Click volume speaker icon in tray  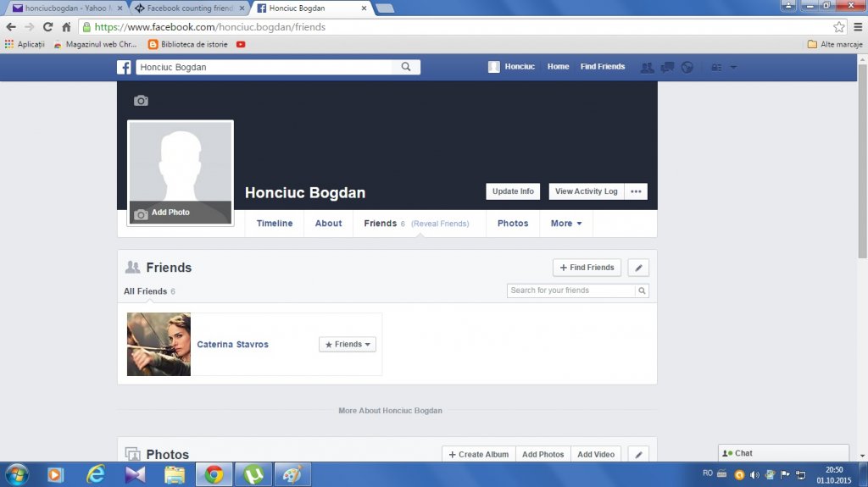pyautogui.click(x=754, y=475)
